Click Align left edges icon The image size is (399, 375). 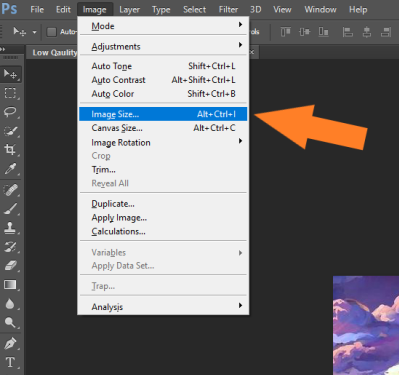[348, 32]
